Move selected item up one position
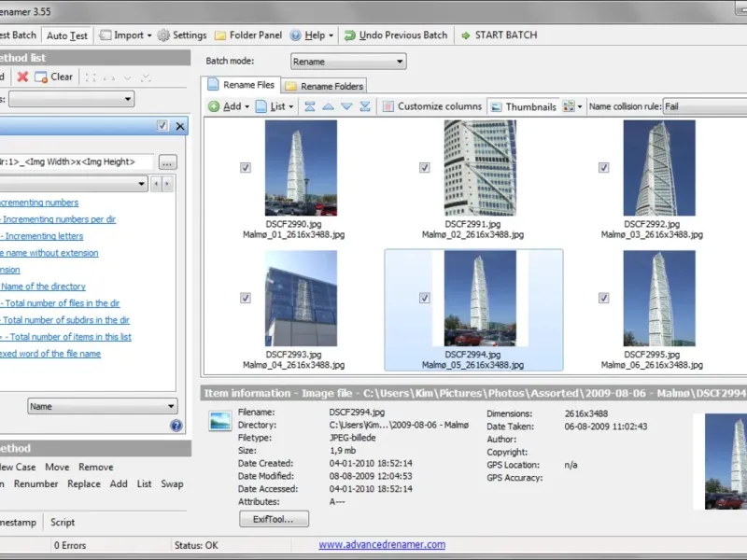The image size is (747, 560). [x=328, y=107]
